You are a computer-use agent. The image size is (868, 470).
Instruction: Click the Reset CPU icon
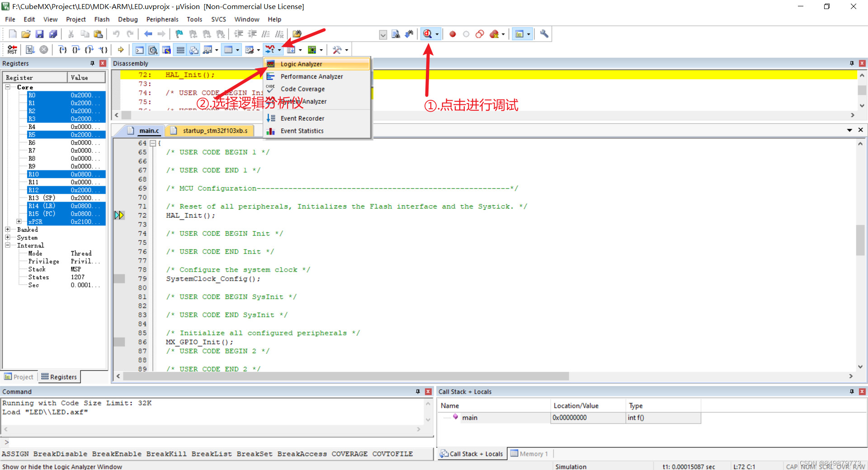coord(12,50)
